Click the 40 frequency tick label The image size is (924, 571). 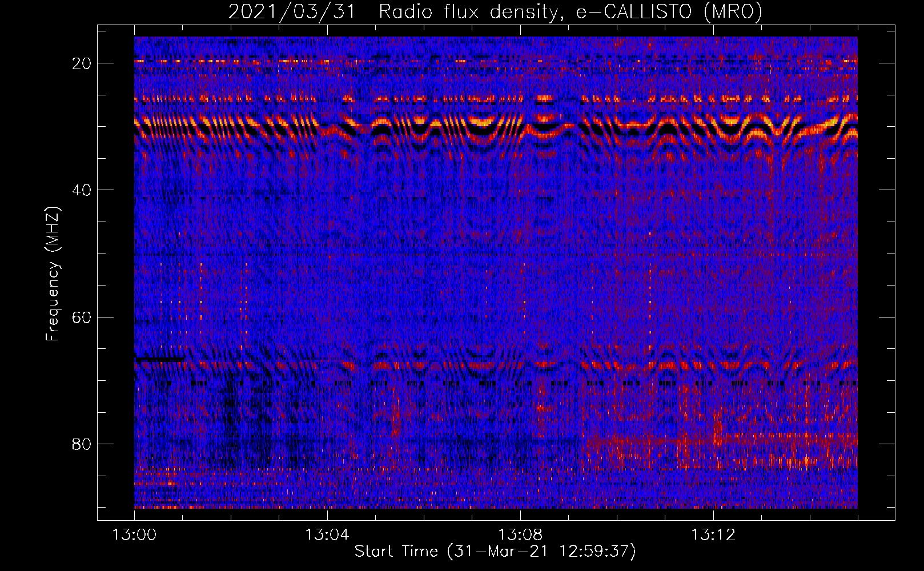(82, 190)
